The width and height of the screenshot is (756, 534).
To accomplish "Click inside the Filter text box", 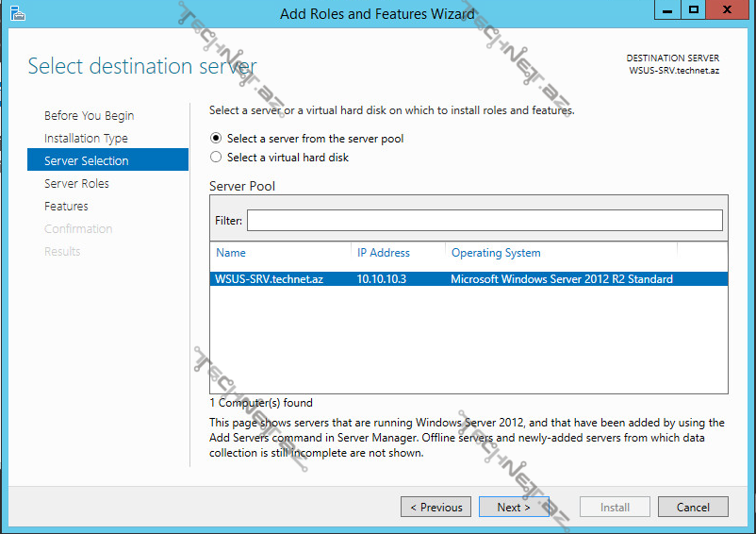I will pos(485,221).
